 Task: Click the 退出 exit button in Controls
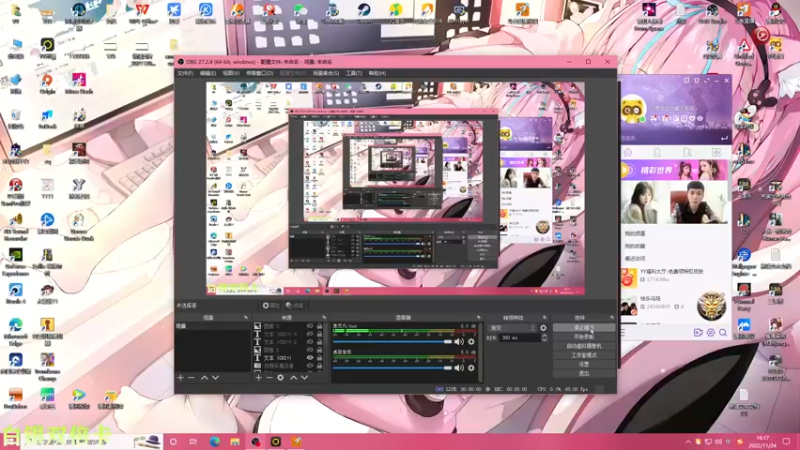point(584,373)
